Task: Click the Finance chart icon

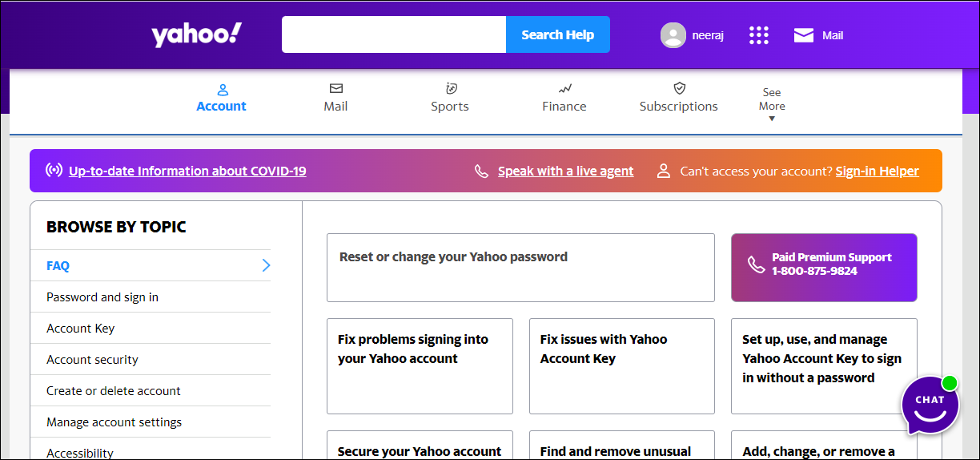Action: (x=564, y=88)
